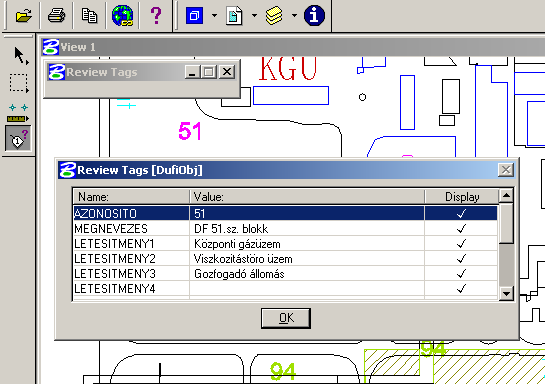The height and width of the screenshot is (384, 545).
Task: Click value 'DF 51.sz. blokk'
Action: [231, 229]
